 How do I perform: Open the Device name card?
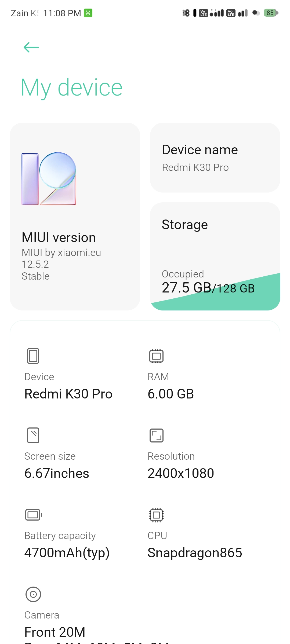215,158
